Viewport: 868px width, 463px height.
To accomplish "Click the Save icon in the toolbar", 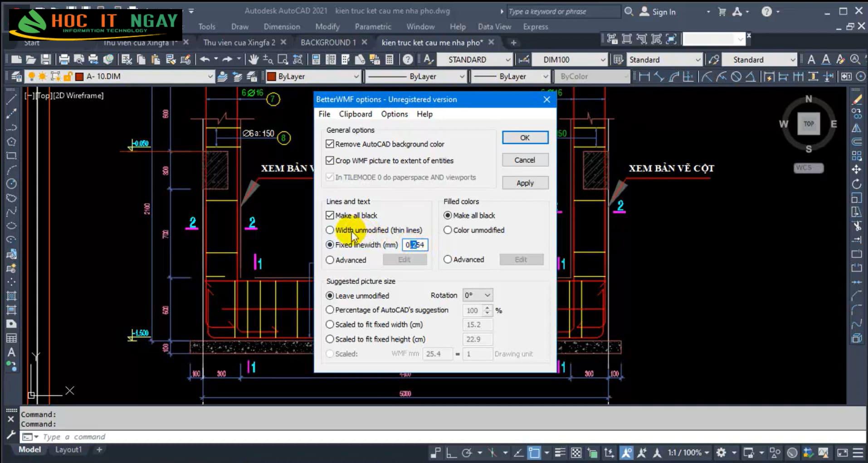I will (46, 59).
